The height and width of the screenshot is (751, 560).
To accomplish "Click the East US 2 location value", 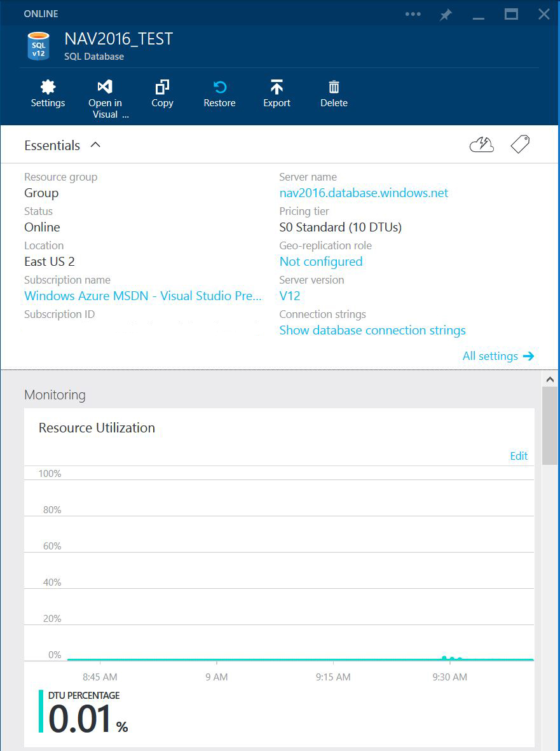I will point(50,261).
